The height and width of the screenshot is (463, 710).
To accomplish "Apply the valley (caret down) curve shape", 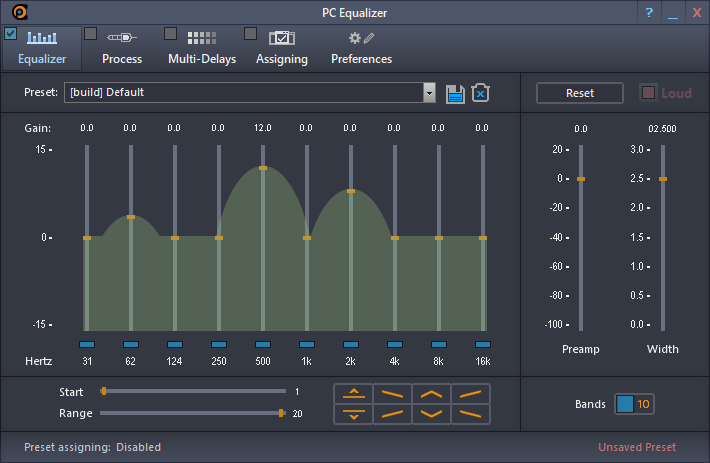I will 432,414.
